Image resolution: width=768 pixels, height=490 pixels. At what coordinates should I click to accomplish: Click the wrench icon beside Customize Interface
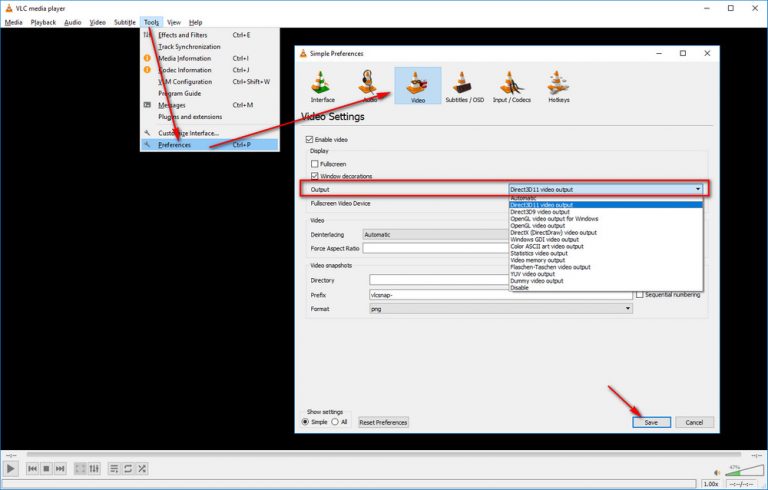147,133
